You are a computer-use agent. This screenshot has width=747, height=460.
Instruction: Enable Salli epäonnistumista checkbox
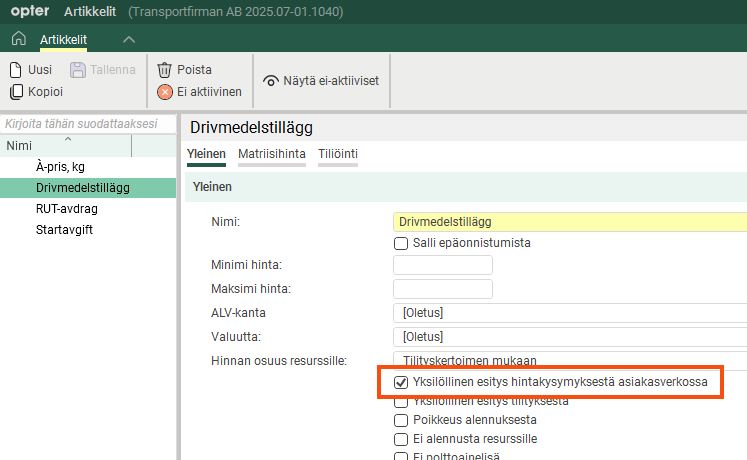tap(401, 243)
